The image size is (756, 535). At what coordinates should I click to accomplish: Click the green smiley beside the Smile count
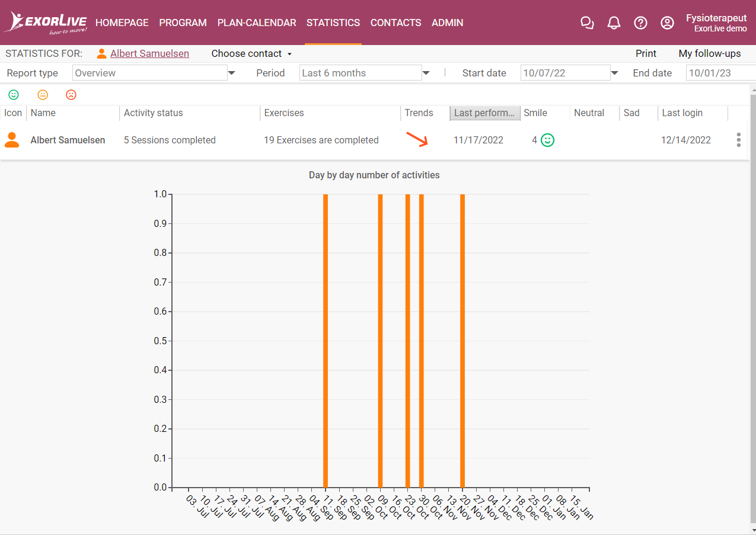point(547,140)
